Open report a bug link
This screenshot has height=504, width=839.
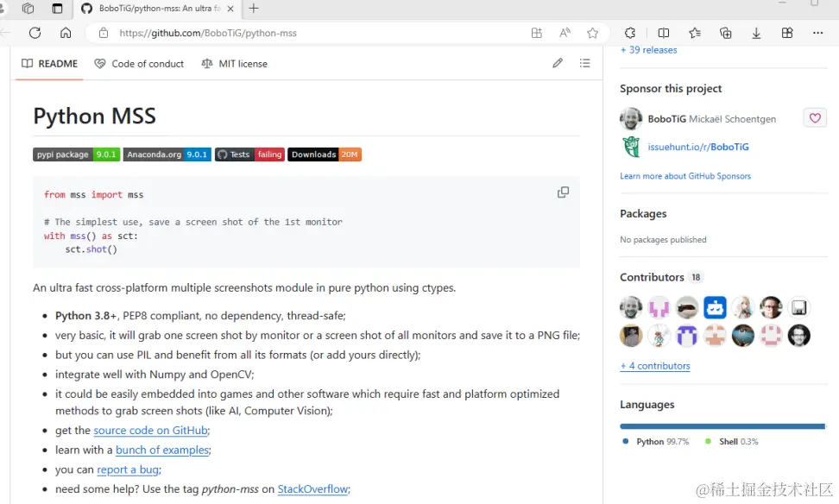(x=128, y=469)
